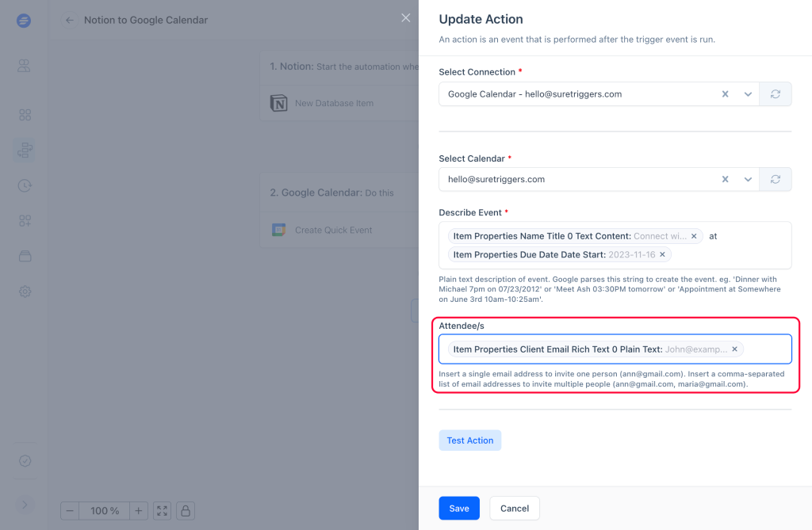Viewport: 812px width, 530px height.
Task: Toggle the canvas lock icon
Action: click(x=185, y=511)
